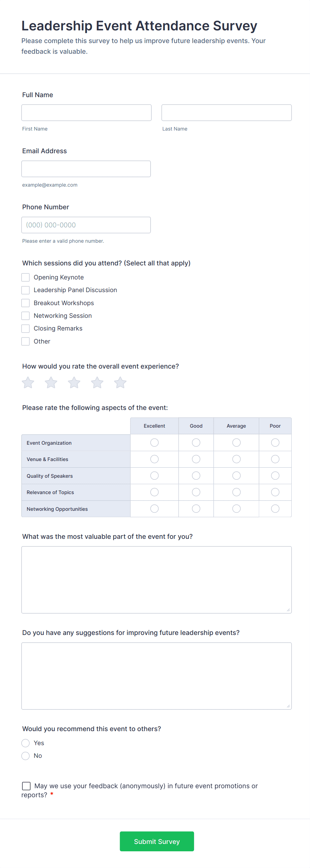Viewport: 310px width, 868px height.
Task: Select the second rating star
Action: coord(51,383)
